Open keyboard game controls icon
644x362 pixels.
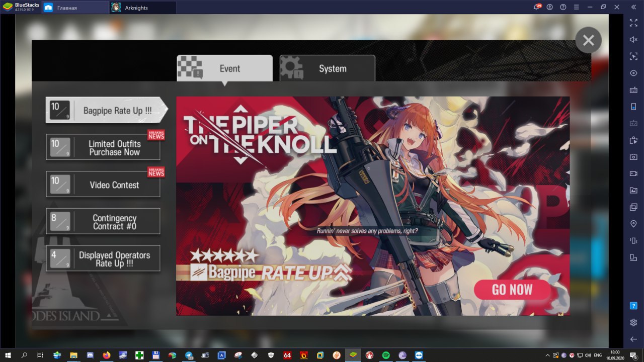pyautogui.click(x=633, y=90)
